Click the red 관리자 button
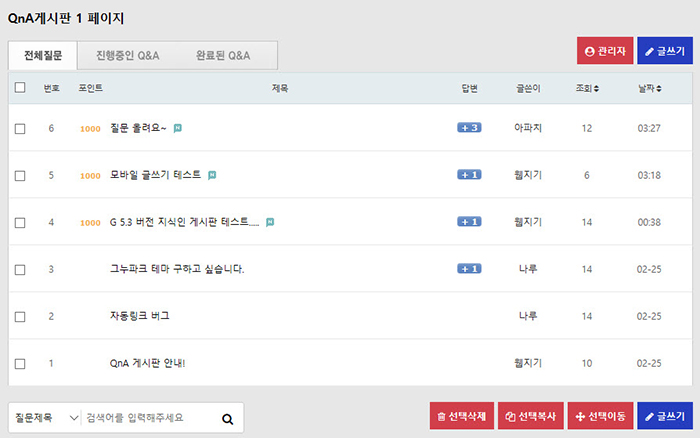Image resolution: width=700 pixels, height=438 pixels. coord(605,51)
